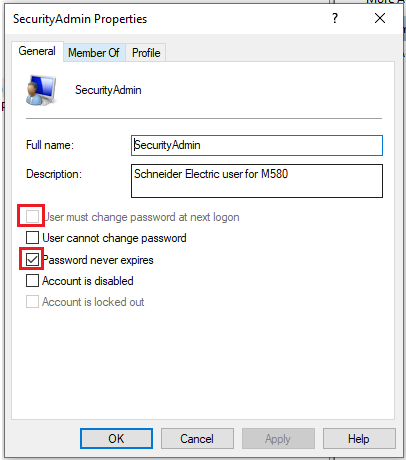
Task: Tick the grayed 'User must change password at next logon' checkbox
Action: click(x=32, y=217)
